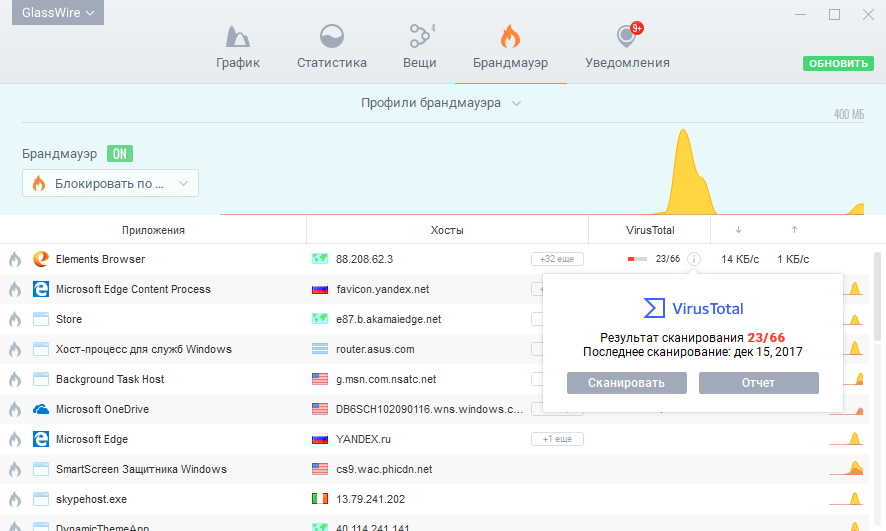The image size is (886, 531).
Task: Click the Store app window icon
Action: (41, 319)
